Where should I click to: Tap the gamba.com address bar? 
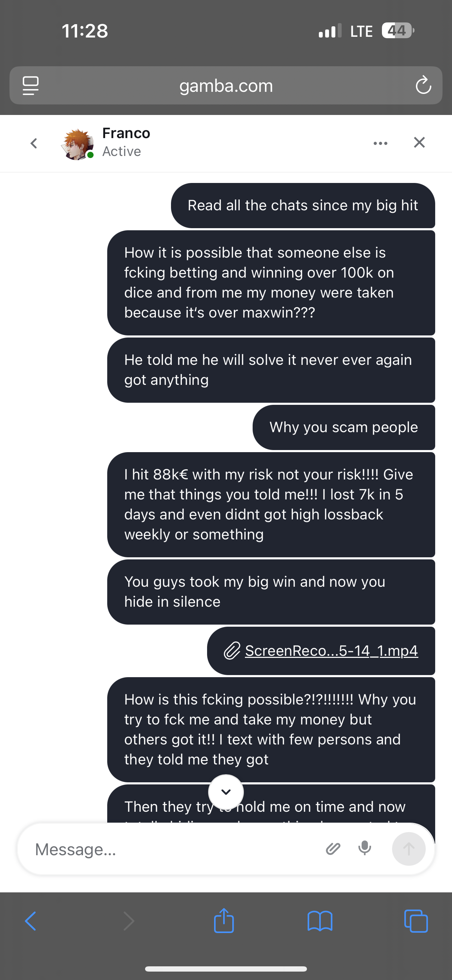click(x=226, y=86)
